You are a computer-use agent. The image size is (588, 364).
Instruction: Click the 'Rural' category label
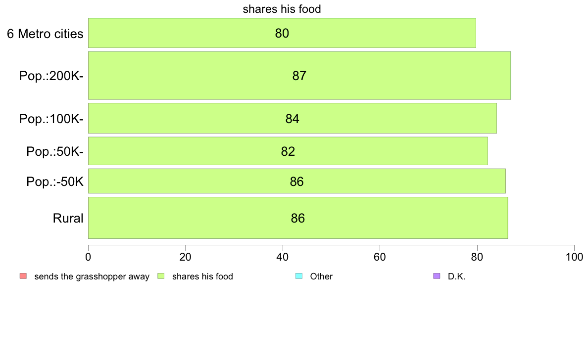click(68, 218)
